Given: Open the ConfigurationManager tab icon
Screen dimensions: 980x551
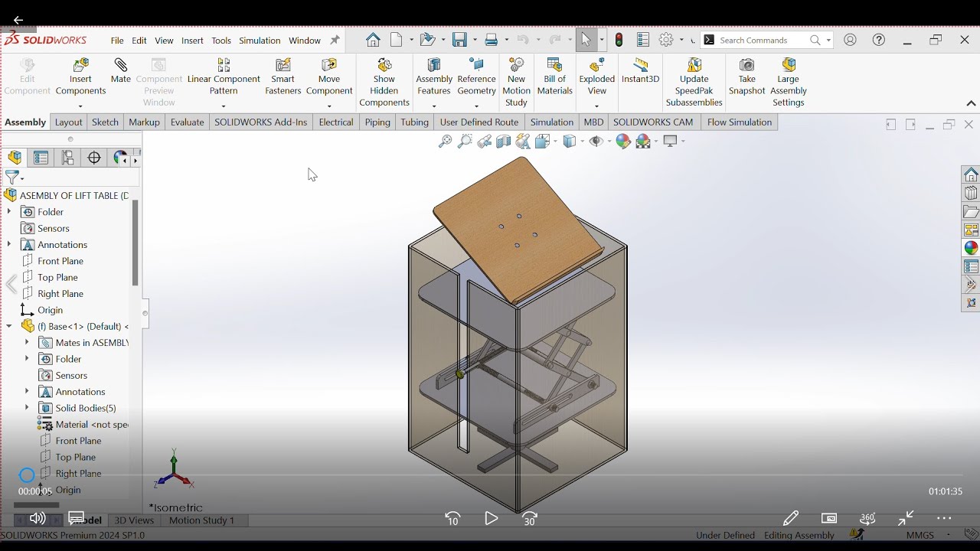Looking at the screenshot, I should click(68, 158).
